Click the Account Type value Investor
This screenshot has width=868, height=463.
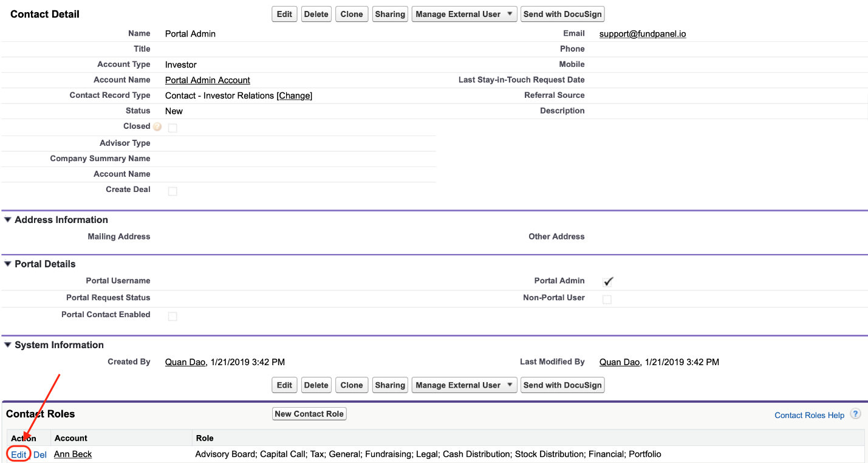(181, 65)
